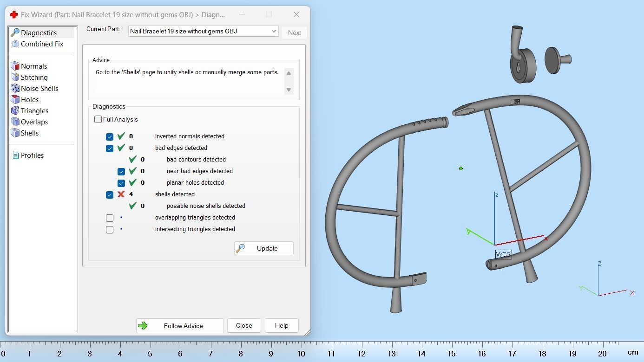Image resolution: width=644 pixels, height=362 pixels.
Task: Enable intersecting triangles detected checkbox
Action: click(110, 229)
